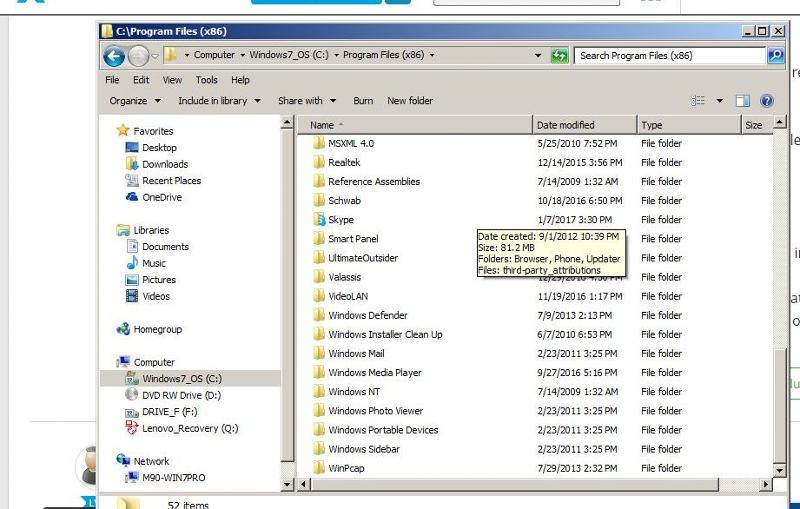Expand arrow after Program Files (x86) breadcrumb
800x509 pixels.
pyautogui.click(x=432, y=55)
